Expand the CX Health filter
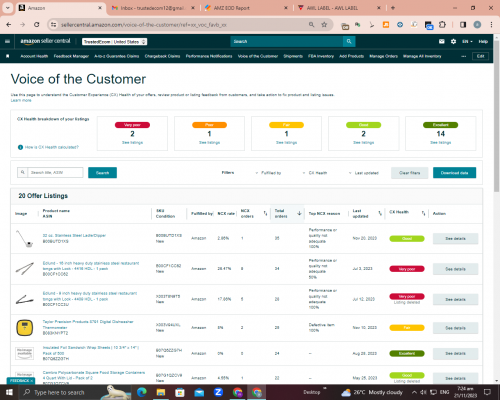Viewport: 500px width, 400px height. 315,173
